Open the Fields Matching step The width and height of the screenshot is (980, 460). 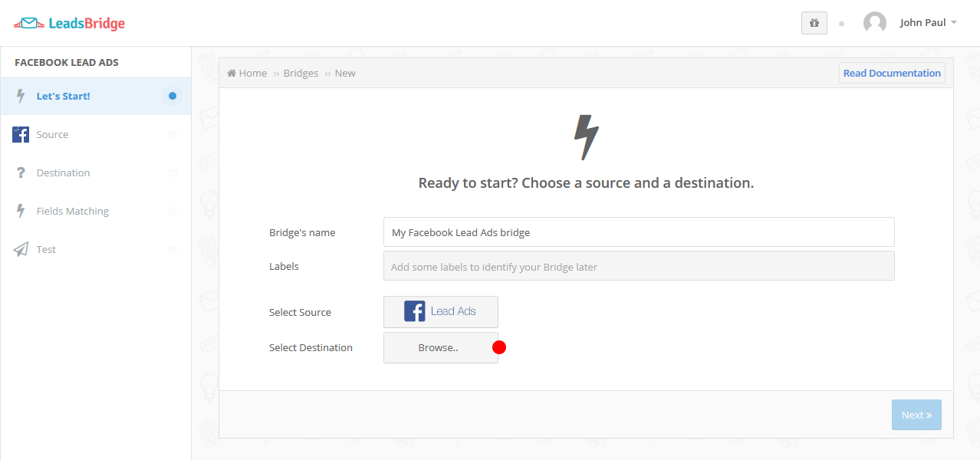(x=95, y=211)
